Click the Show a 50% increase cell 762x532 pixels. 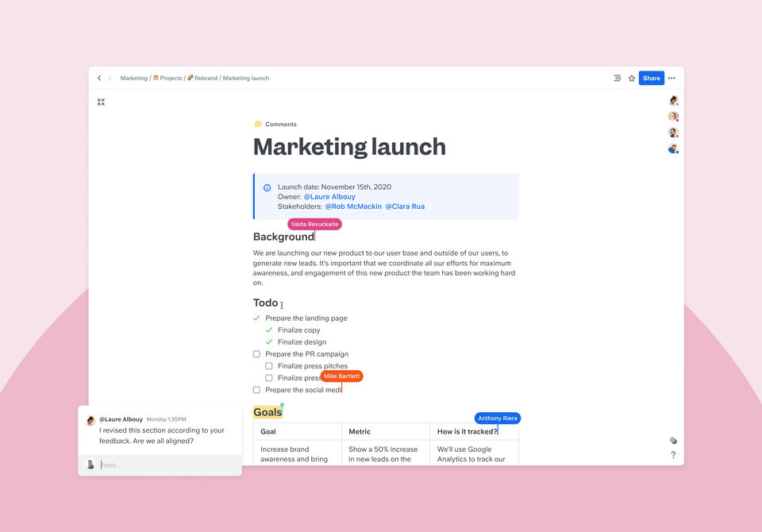[386, 453]
